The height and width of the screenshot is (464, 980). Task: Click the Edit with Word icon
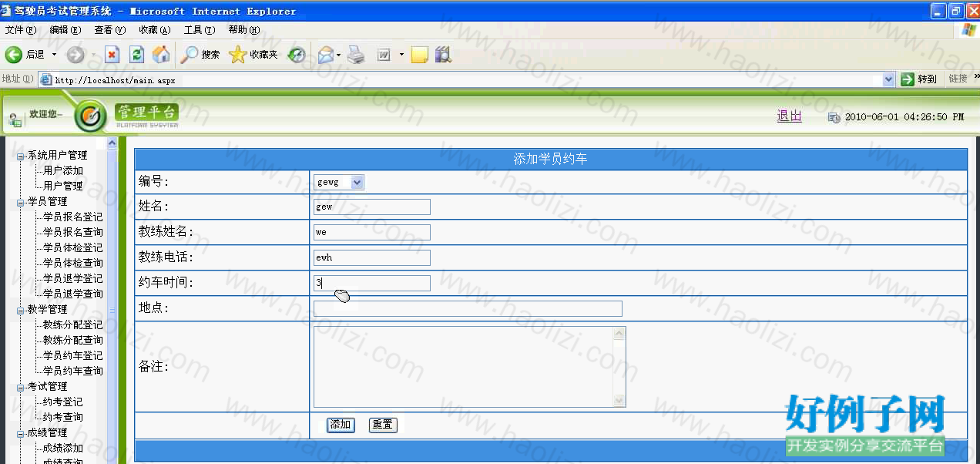point(384,55)
